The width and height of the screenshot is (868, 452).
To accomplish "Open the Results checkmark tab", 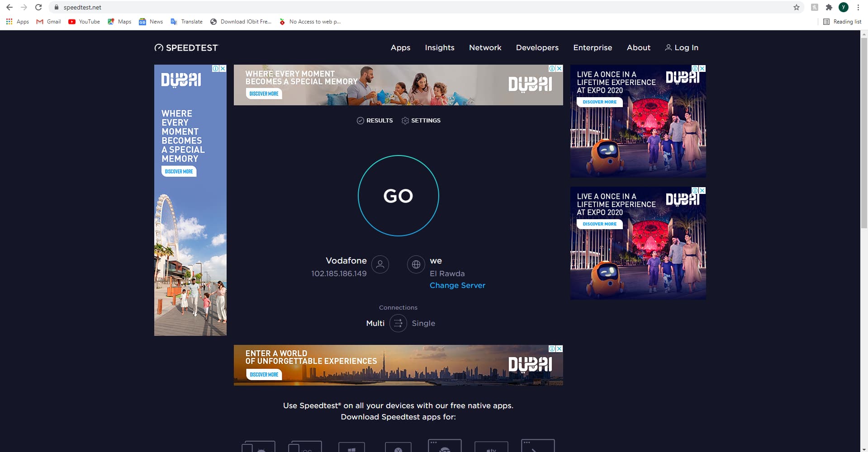I will (375, 121).
